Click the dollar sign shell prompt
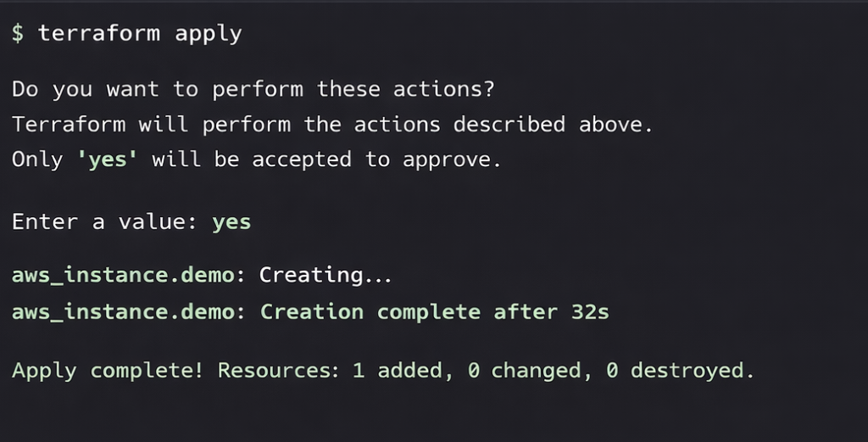 point(18,34)
